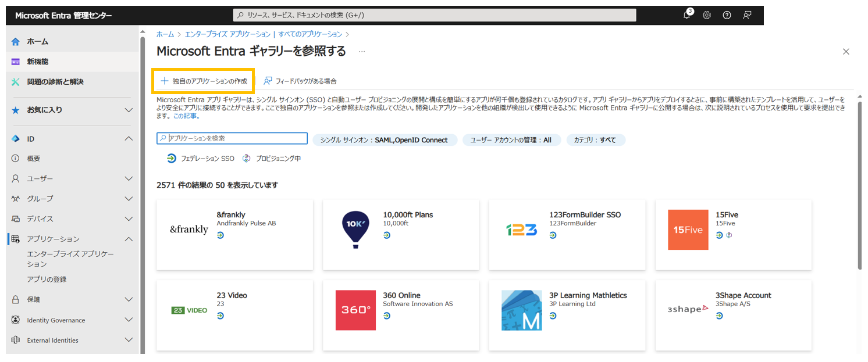Expand デバイス menu
Image resolution: width=868 pixels, height=362 pixels.
(129, 219)
